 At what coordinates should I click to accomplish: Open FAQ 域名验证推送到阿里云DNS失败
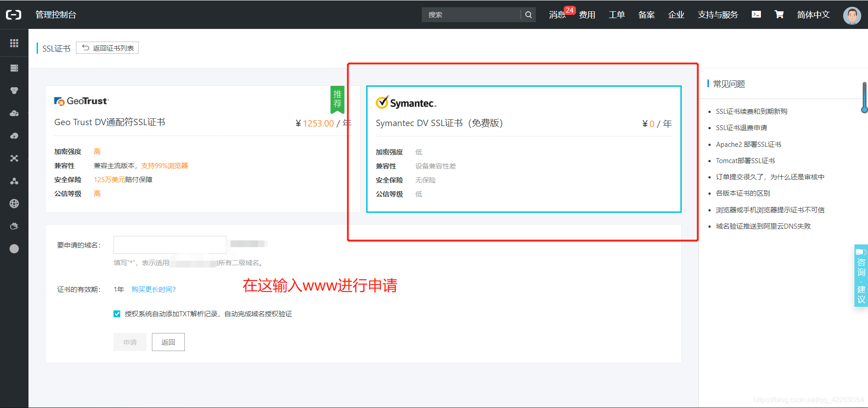[x=763, y=226]
